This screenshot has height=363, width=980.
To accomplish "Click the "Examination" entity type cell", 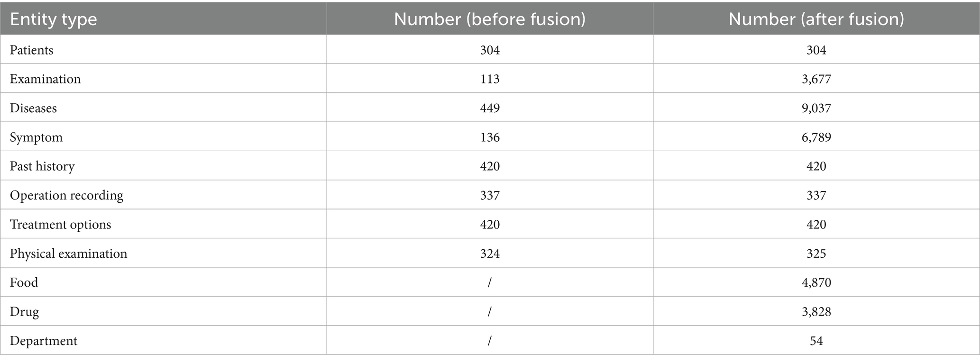I will [46, 79].
